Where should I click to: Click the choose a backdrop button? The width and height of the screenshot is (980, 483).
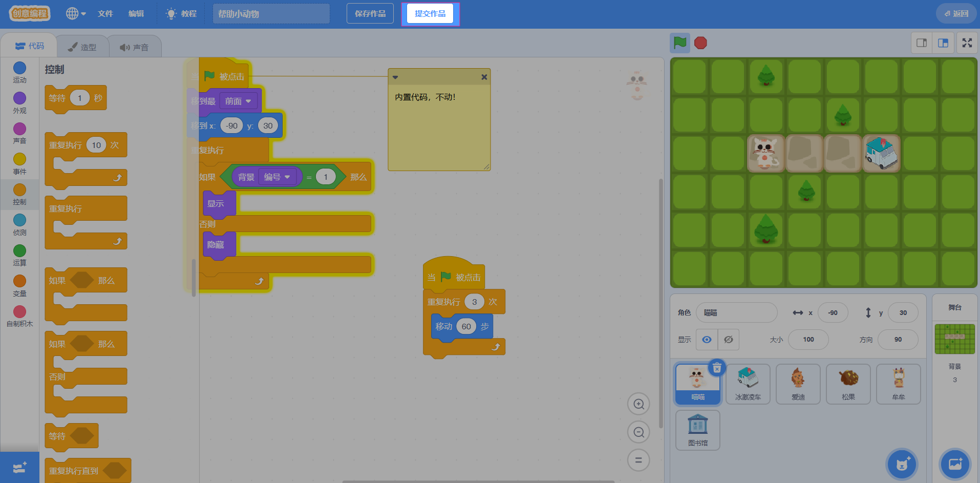tap(955, 465)
